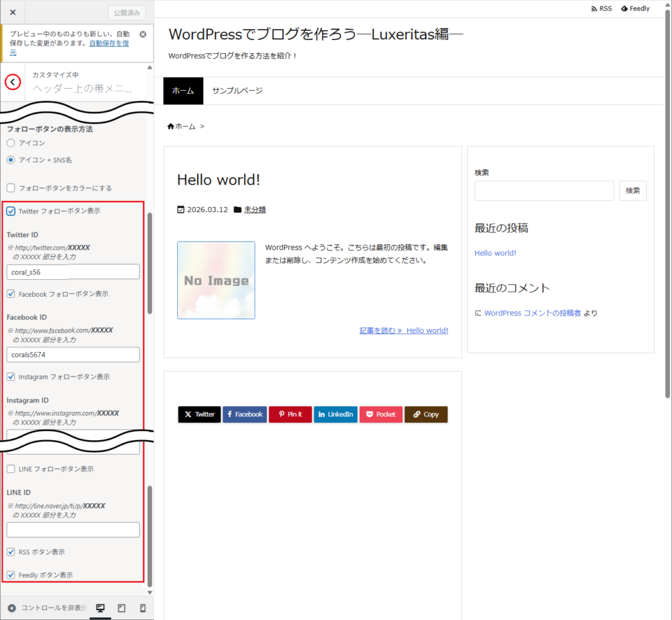Select the desktop preview icon
This screenshot has height=620, width=672.
[100, 608]
